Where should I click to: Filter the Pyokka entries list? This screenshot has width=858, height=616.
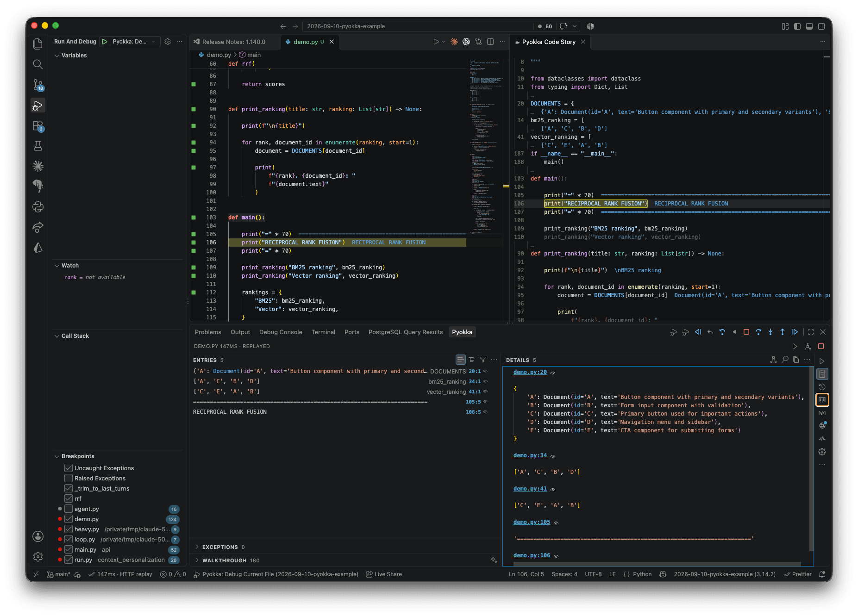coord(483,360)
